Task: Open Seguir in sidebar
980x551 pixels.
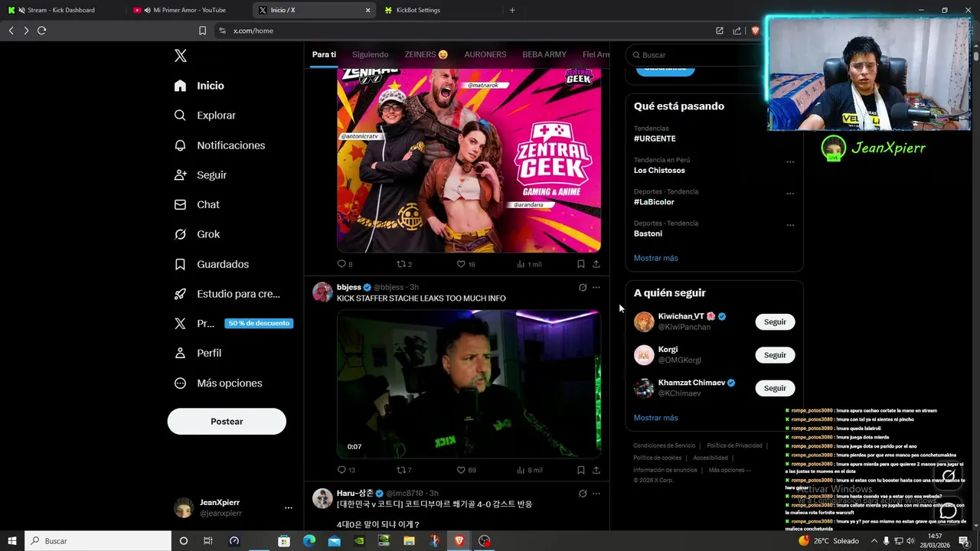Action: [x=200, y=175]
